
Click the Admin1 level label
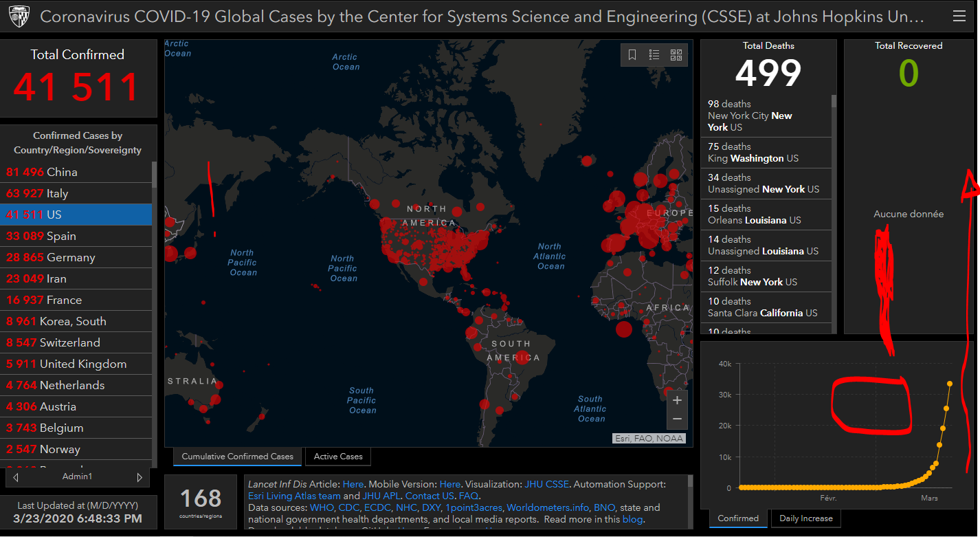(x=77, y=476)
